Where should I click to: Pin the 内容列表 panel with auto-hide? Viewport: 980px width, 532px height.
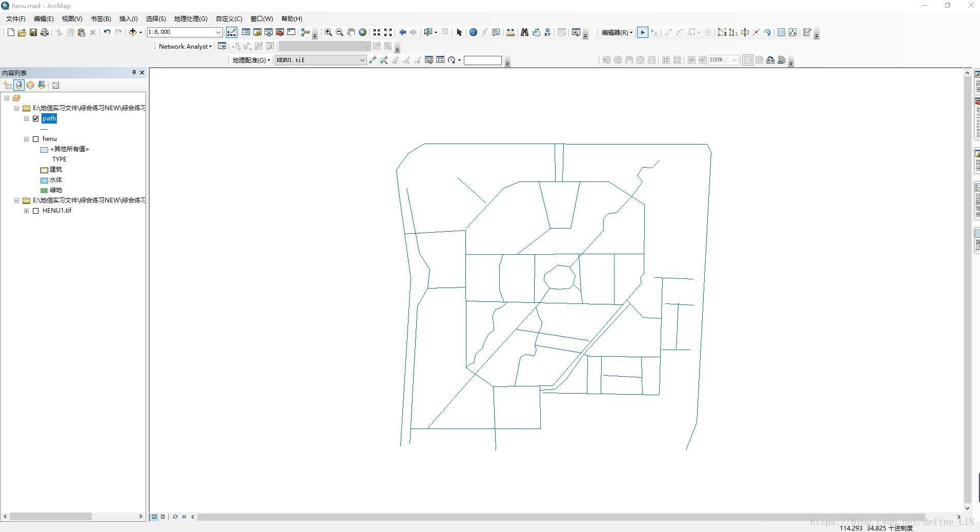(134, 73)
